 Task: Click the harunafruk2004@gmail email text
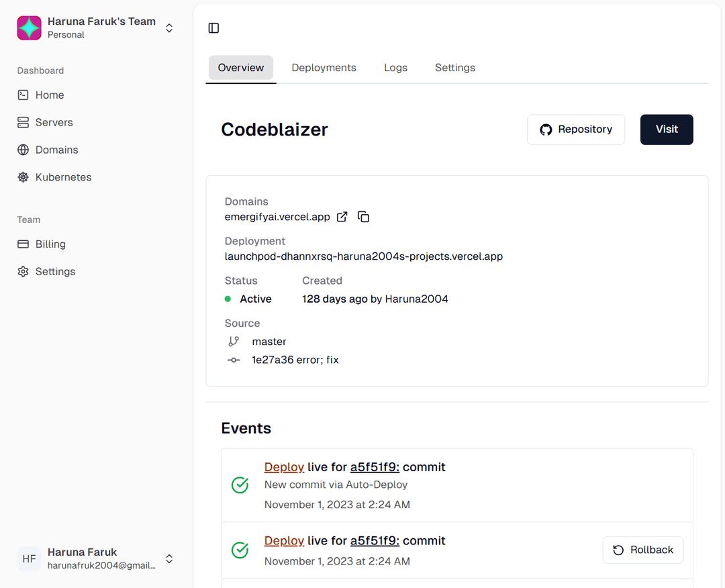pyautogui.click(x=102, y=565)
